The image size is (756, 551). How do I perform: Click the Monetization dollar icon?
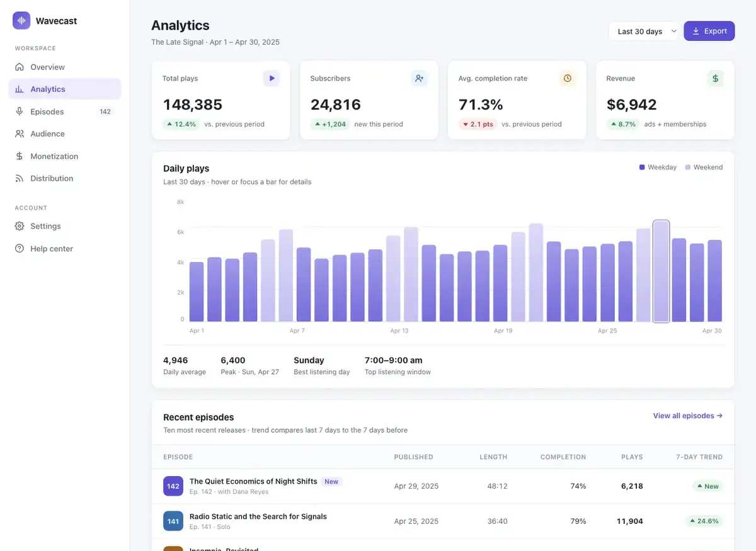click(20, 156)
